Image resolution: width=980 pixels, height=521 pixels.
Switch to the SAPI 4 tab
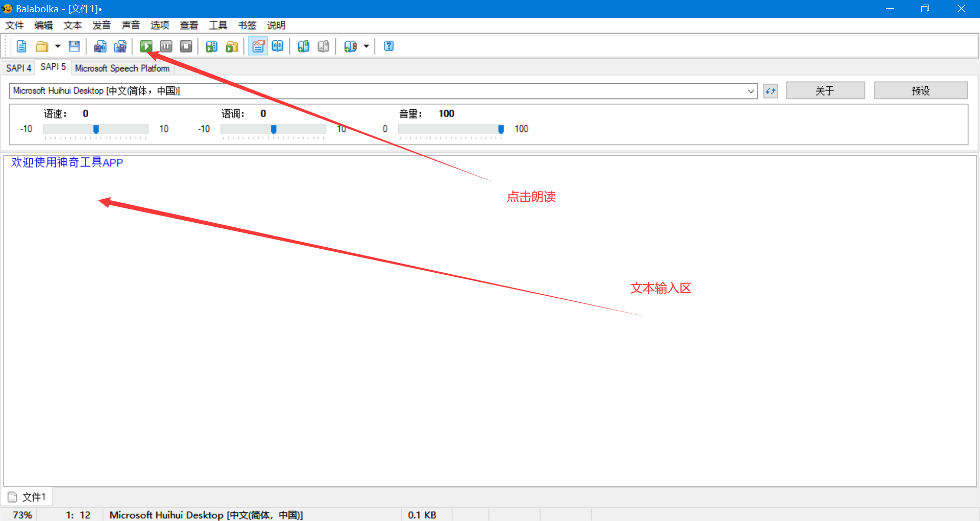click(19, 68)
